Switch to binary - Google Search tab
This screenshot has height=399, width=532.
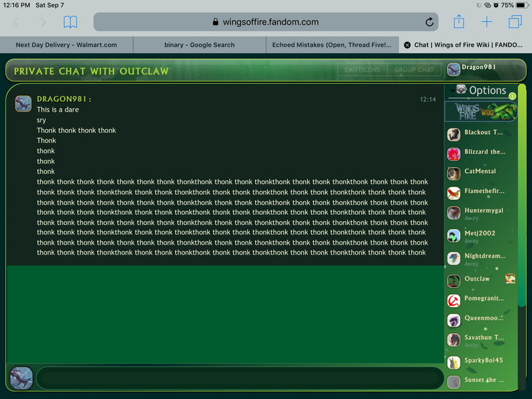pyautogui.click(x=199, y=45)
